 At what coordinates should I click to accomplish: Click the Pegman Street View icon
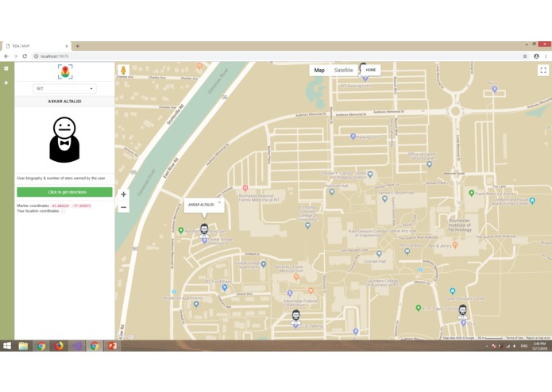[123, 70]
